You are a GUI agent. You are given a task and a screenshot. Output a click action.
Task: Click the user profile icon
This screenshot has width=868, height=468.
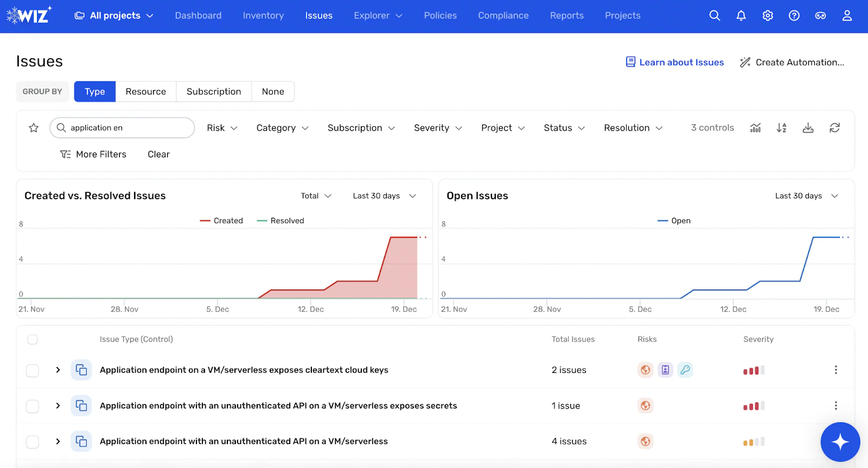(847, 16)
